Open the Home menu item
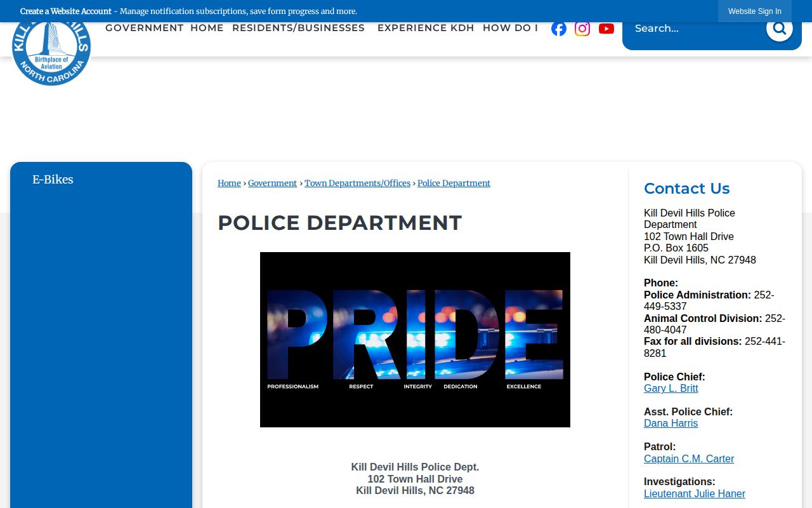This screenshot has height=508, width=812. pos(207,28)
